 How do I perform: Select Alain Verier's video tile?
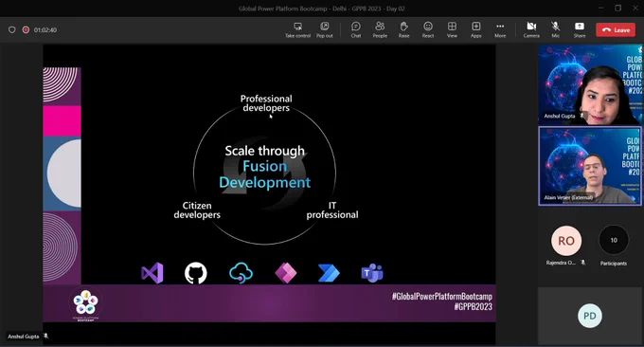click(590, 166)
